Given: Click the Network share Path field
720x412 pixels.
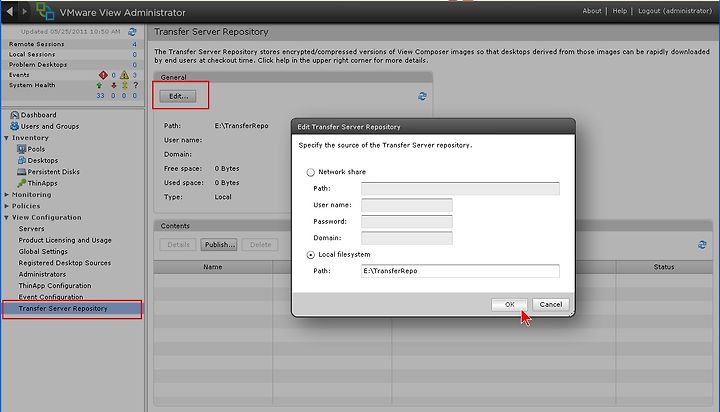Looking at the screenshot, I should pos(460,189).
